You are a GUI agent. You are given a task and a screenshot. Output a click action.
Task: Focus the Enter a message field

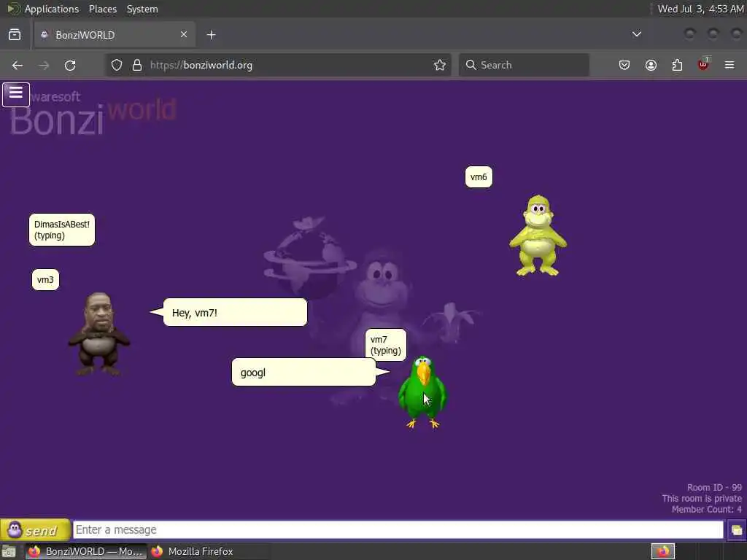pyautogui.click(x=398, y=530)
